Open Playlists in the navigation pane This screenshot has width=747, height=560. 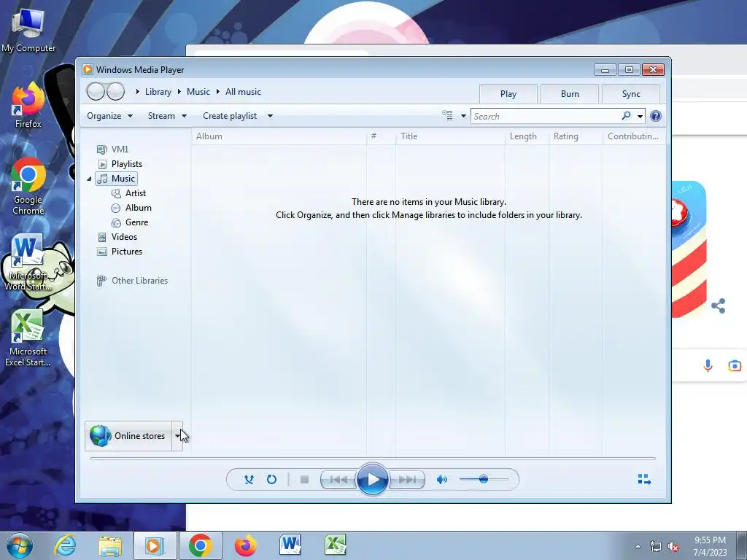(x=120, y=164)
